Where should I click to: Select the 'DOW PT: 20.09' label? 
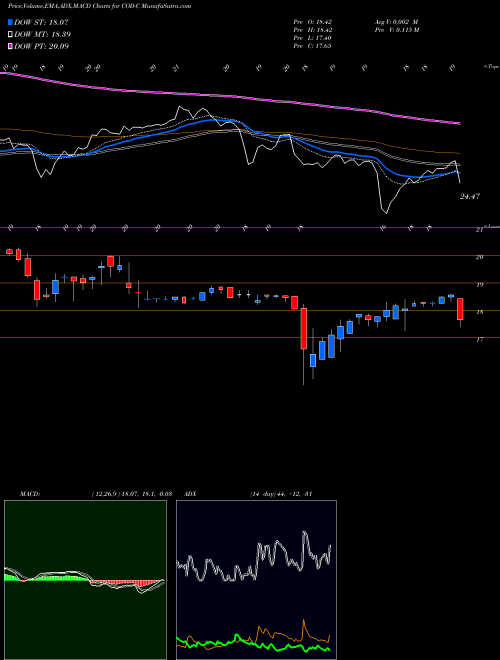[x=41, y=46]
